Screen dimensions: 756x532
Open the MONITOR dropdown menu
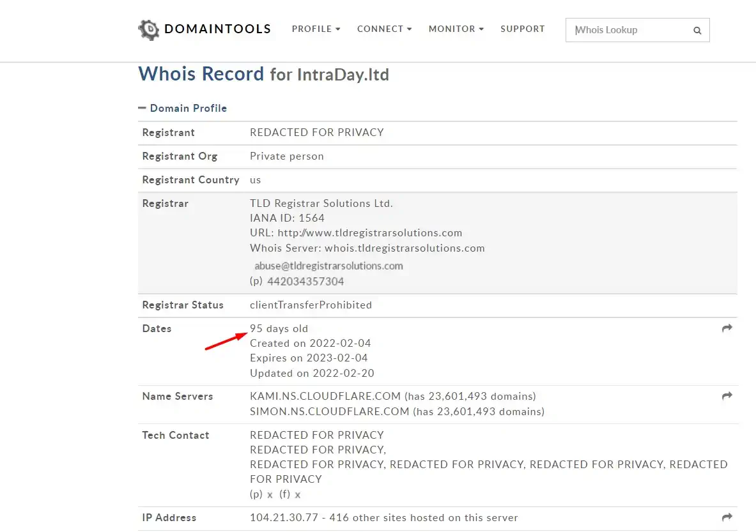point(456,29)
